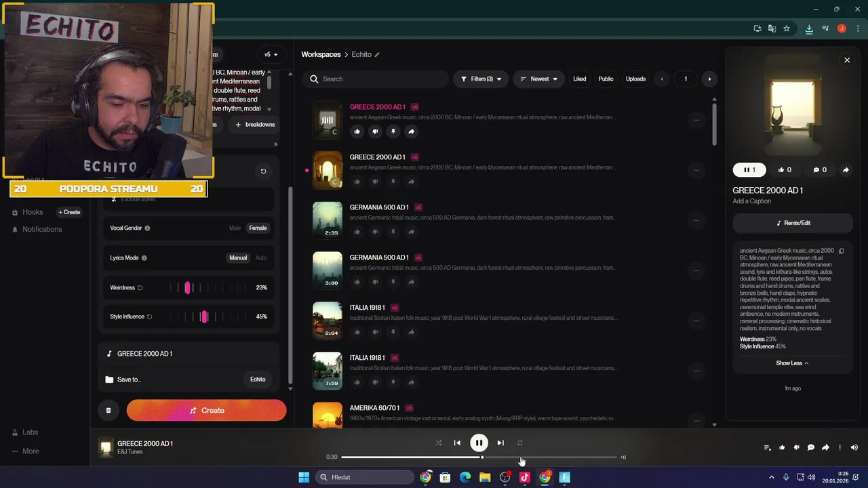This screenshot has height=488, width=868.
Task: Click the orange Create song button
Action: click(x=206, y=410)
